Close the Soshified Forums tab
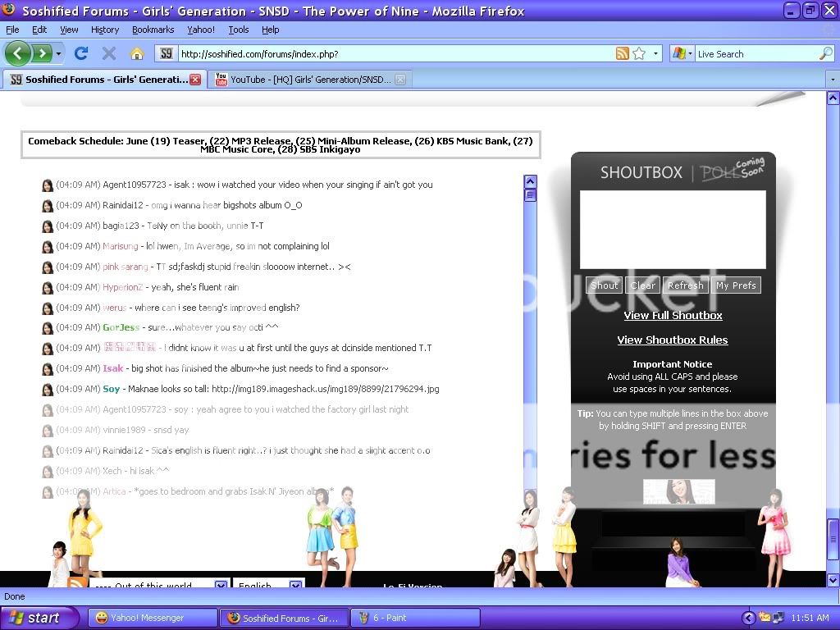 pos(195,80)
